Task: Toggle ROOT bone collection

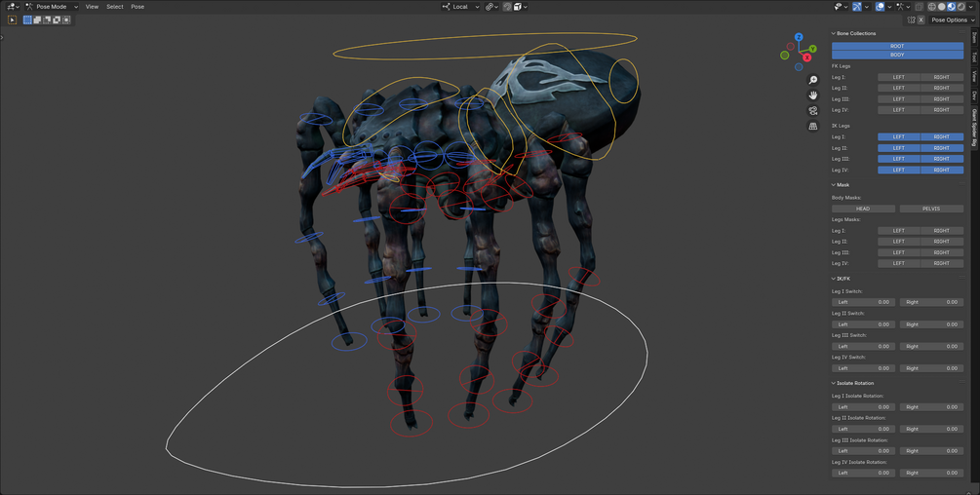Action: [897, 46]
